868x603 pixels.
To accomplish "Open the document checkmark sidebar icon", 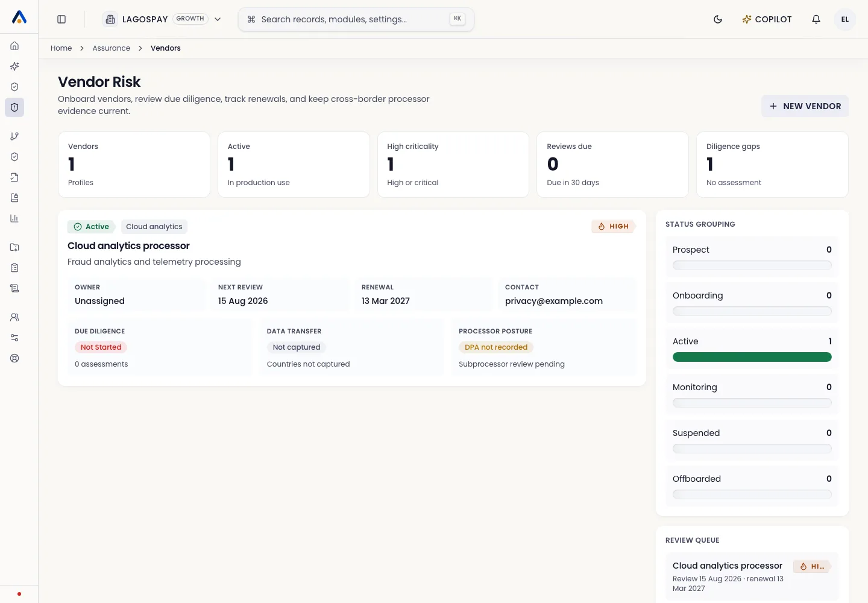I will [x=14, y=177].
